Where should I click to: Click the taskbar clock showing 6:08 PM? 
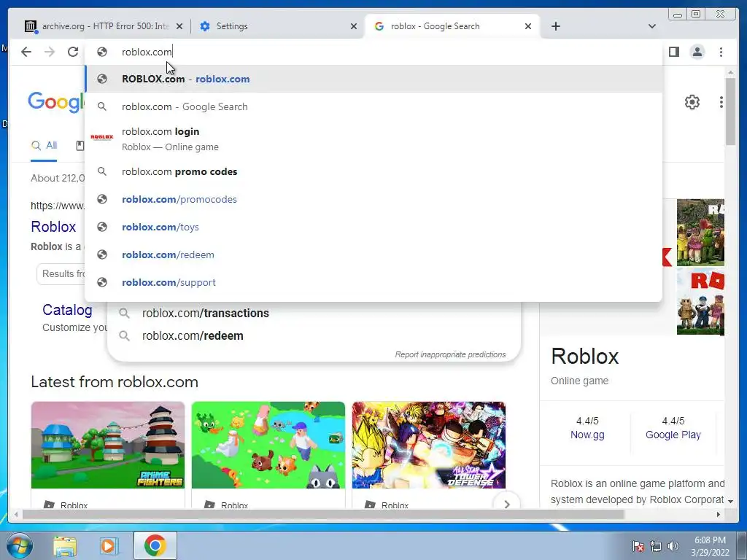coord(710,546)
